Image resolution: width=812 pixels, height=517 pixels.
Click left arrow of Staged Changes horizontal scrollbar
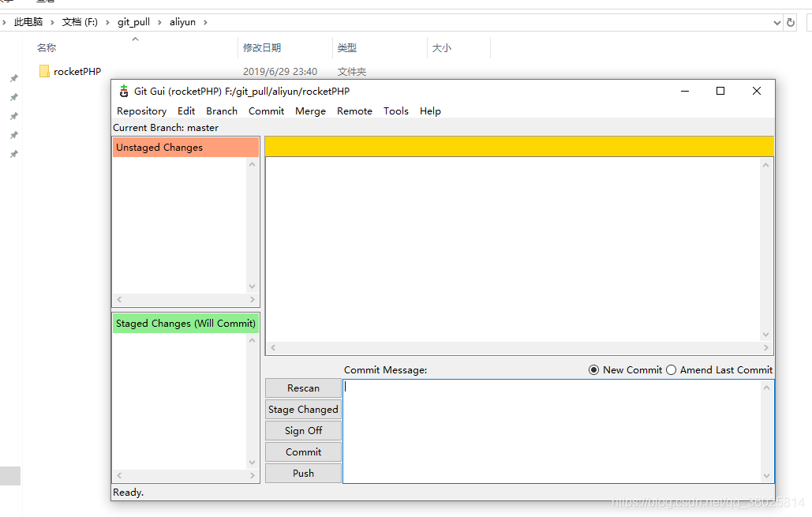119,475
